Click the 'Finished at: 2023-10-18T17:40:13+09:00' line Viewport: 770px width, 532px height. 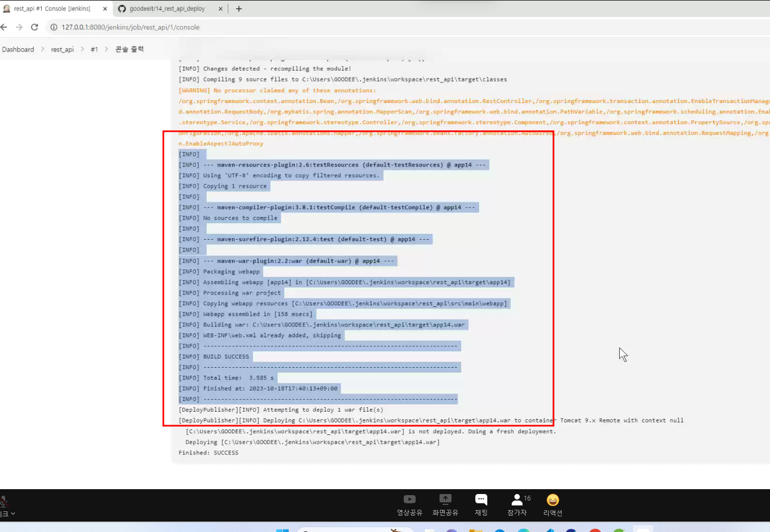point(258,388)
